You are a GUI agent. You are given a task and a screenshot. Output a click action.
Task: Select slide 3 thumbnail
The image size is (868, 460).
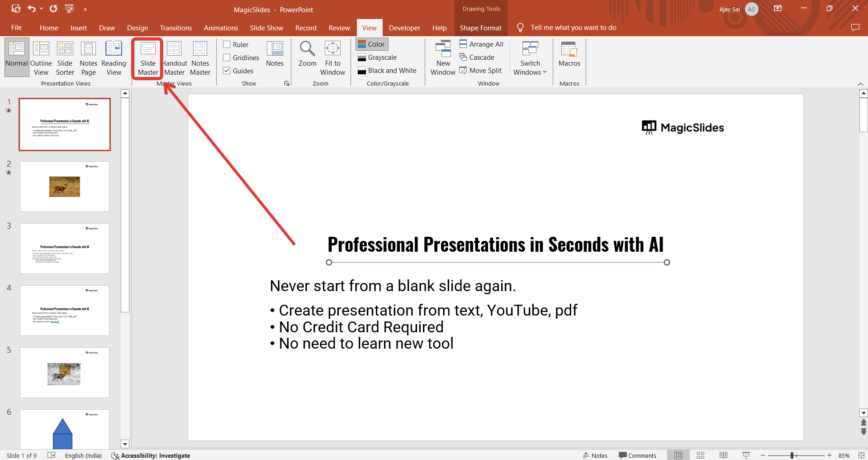coord(65,248)
